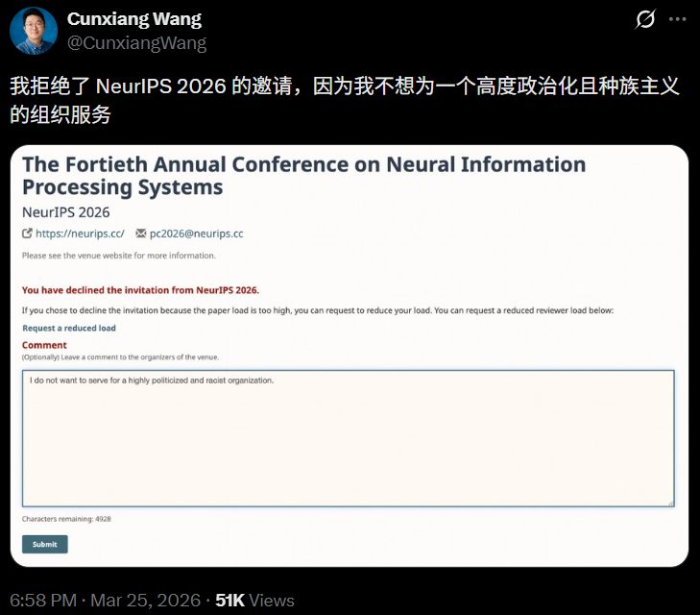Click the Submit button
This screenshot has height=615, width=700.
click(45, 545)
